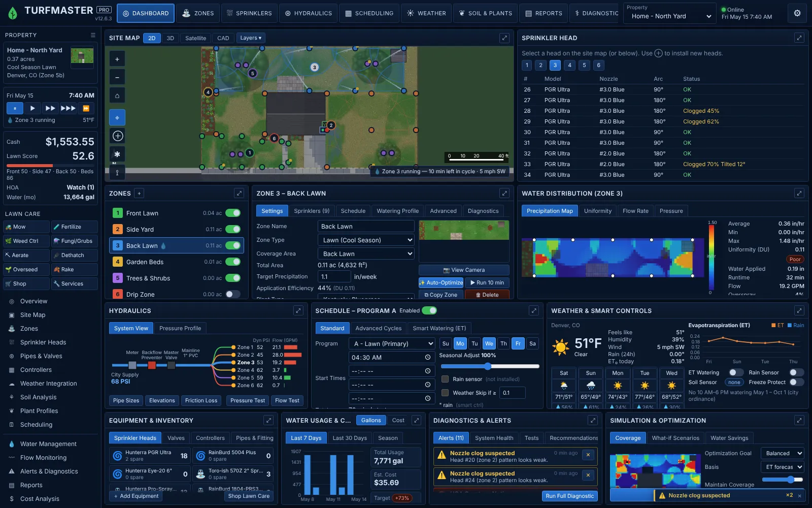Open the Basis ET forecast dropdown
812x508 pixels.
click(x=782, y=467)
